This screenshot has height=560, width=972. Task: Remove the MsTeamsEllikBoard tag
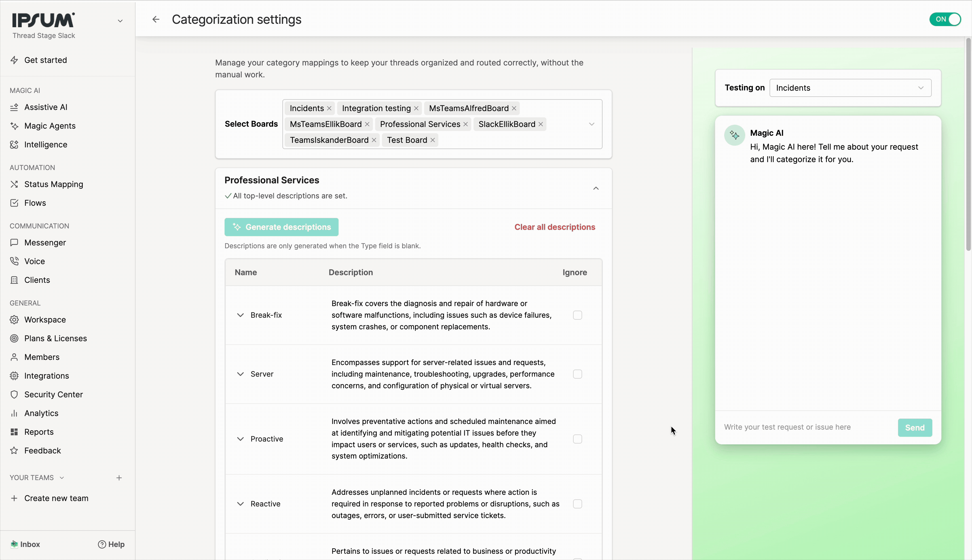[x=367, y=124]
